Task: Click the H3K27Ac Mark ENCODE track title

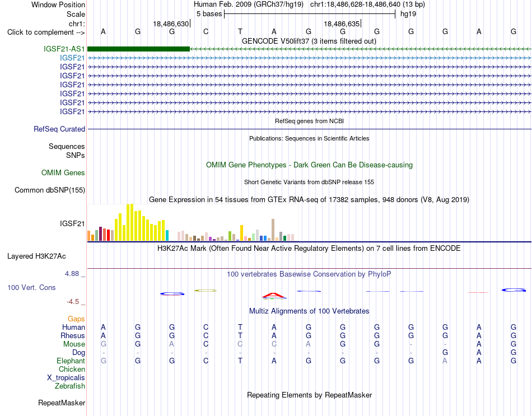Action: tap(309, 249)
